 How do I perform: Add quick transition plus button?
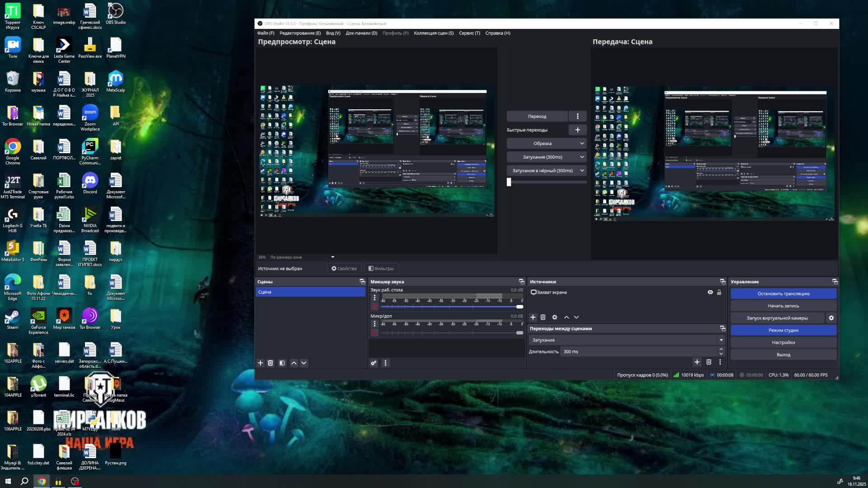click(x=577, y=130)
